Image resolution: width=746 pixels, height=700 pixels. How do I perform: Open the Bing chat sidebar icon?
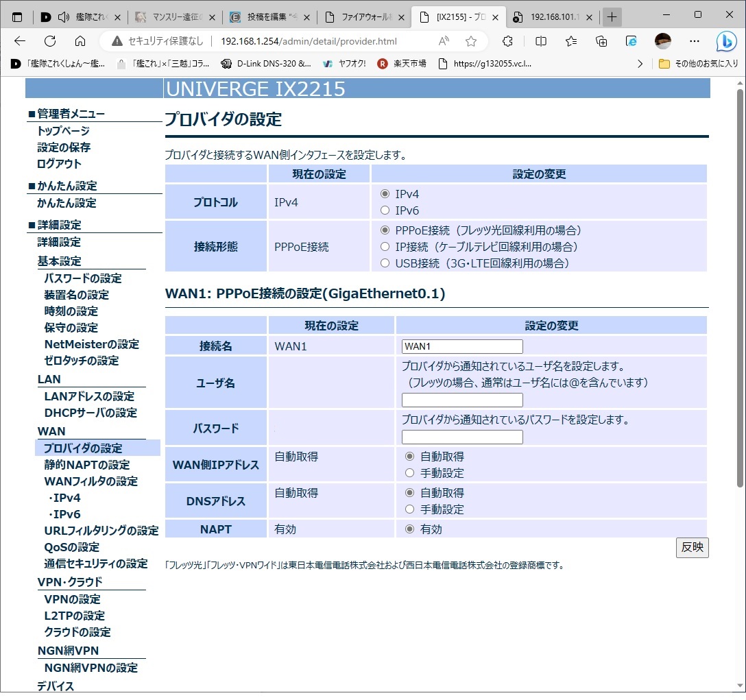click(727, 41)
